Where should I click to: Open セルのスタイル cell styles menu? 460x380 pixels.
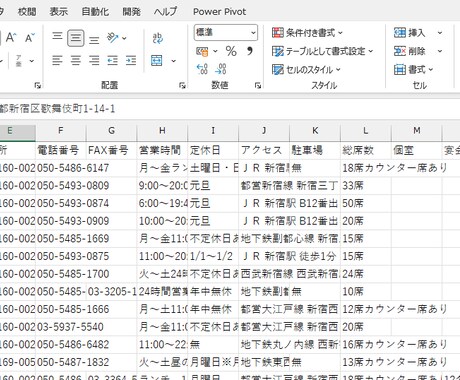coord(306,70)
